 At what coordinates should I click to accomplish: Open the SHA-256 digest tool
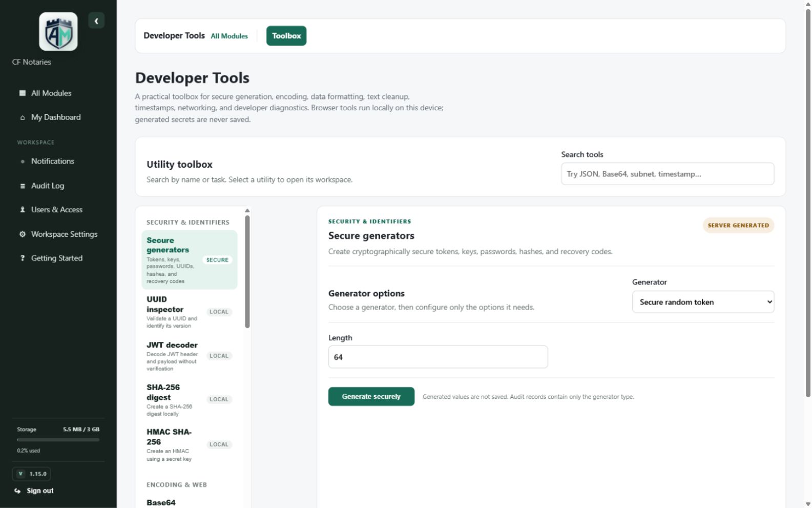(x=190, y=400)
